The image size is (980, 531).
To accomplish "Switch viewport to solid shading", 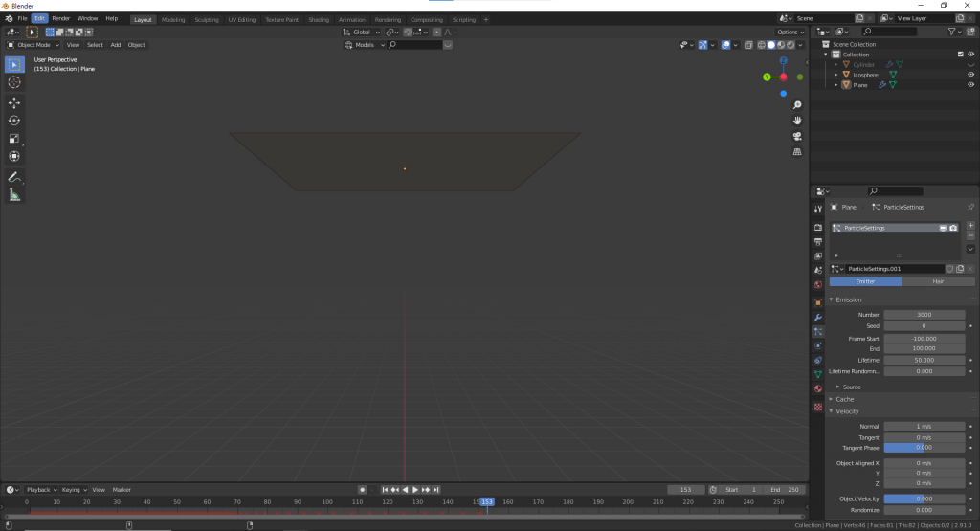I will [771, 45].
